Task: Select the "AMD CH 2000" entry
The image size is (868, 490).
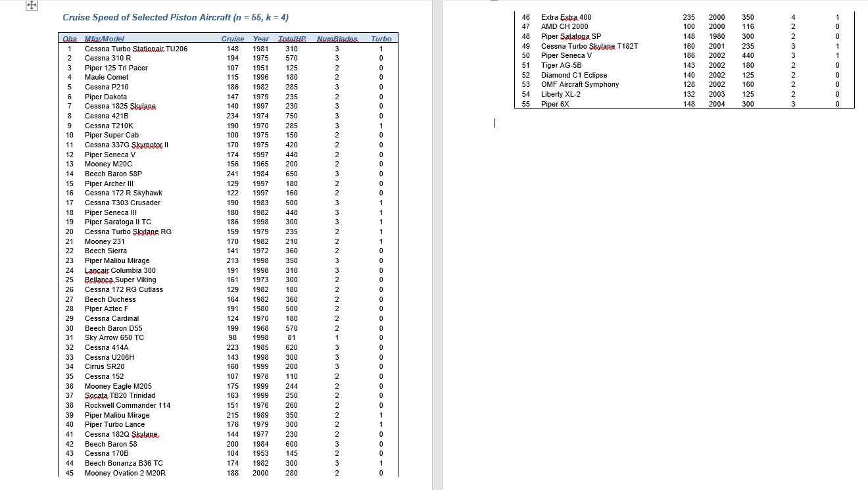Action: [565, 26]
